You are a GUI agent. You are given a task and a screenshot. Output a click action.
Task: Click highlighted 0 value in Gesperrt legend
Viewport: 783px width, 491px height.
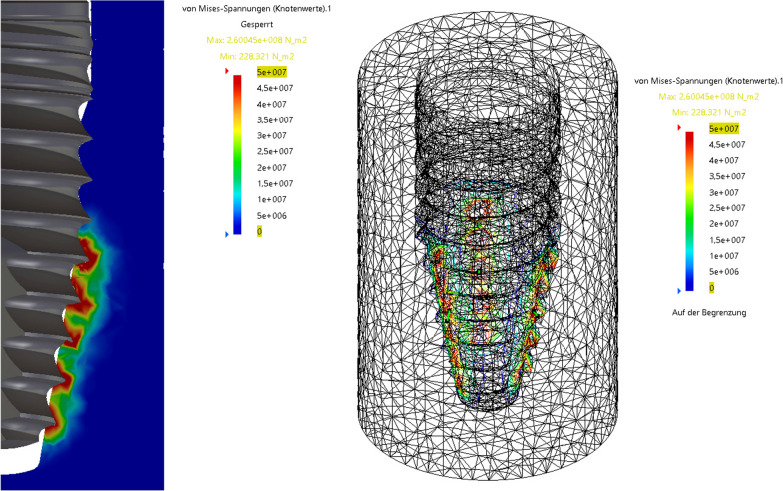259,231
